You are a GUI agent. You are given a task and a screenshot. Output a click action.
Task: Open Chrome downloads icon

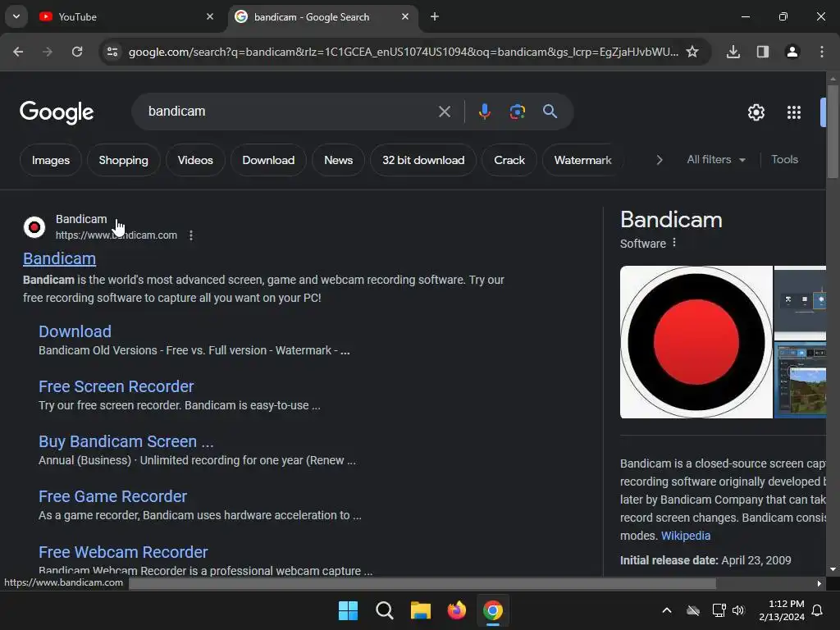click(733, 52)
